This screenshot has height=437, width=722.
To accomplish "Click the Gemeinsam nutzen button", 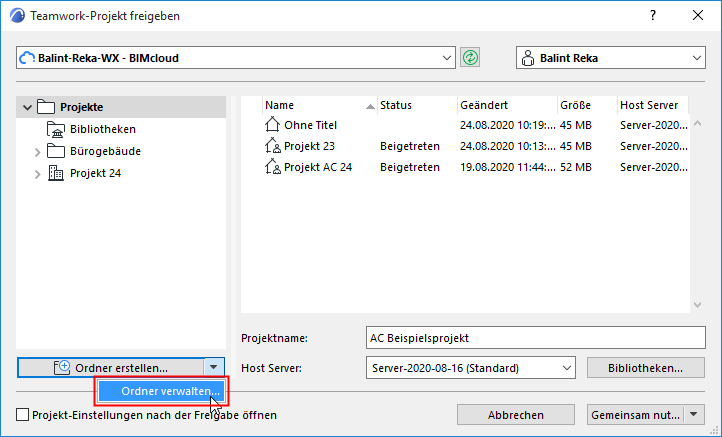I will click(x=635, y=415).
